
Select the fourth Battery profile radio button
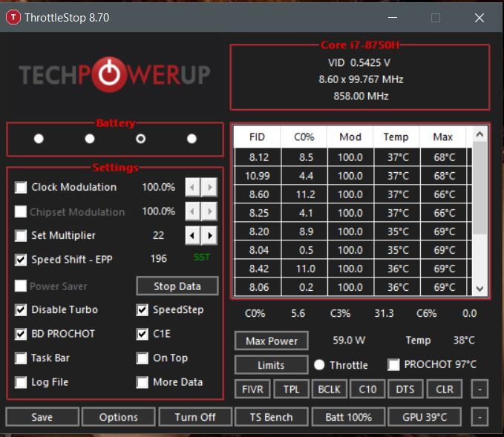tap(192, 139)
